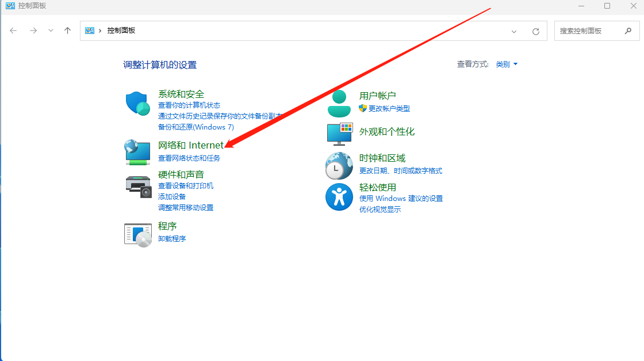Click the Network and Internet globe icon

[137, 152]
